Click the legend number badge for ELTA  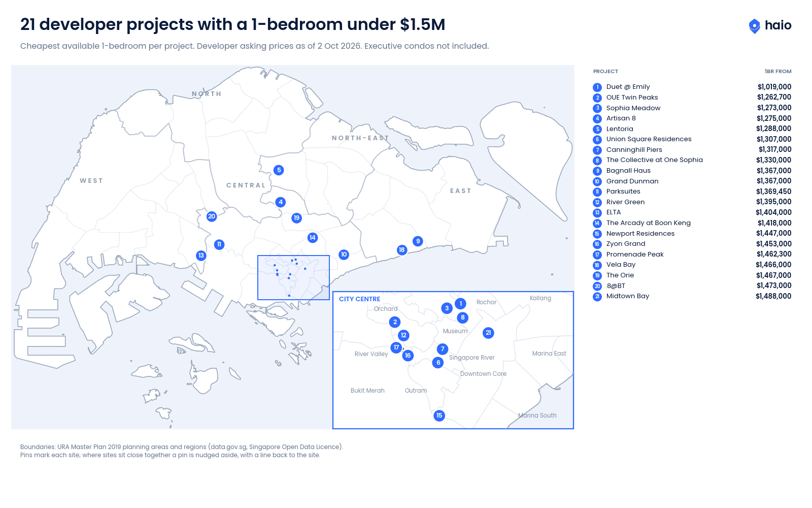[597, 213]
